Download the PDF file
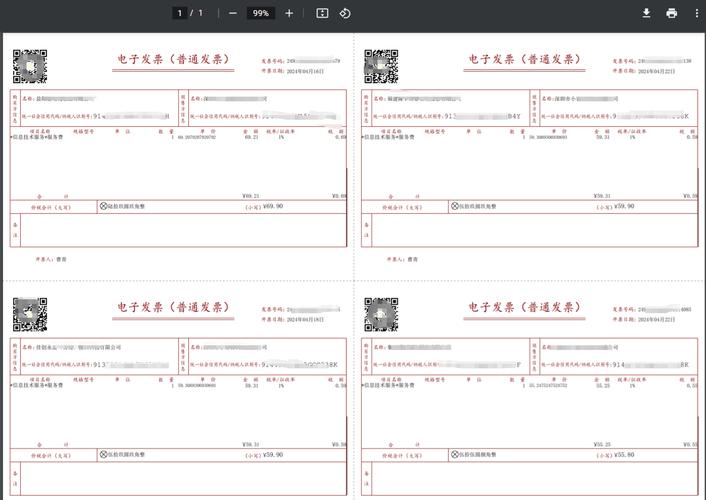Viewport: 706px width, 500px height. (646, 13)
